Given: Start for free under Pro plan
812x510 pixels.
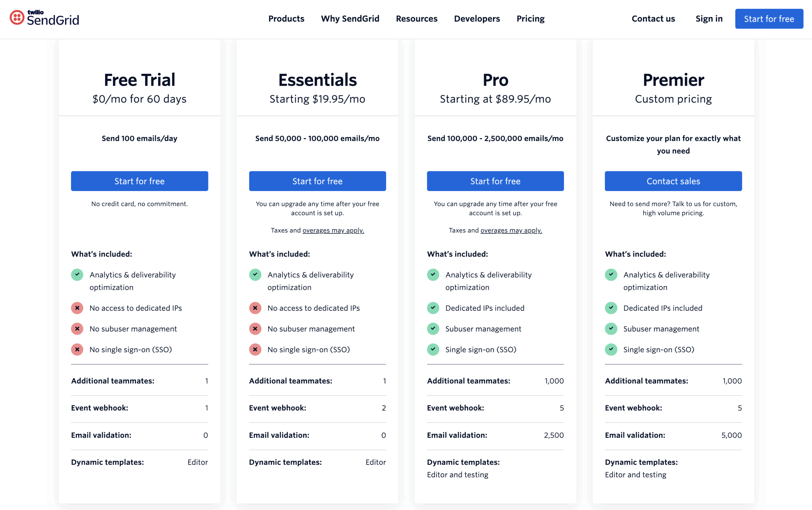Looking at the screenshot, I should tap(495, 181).
